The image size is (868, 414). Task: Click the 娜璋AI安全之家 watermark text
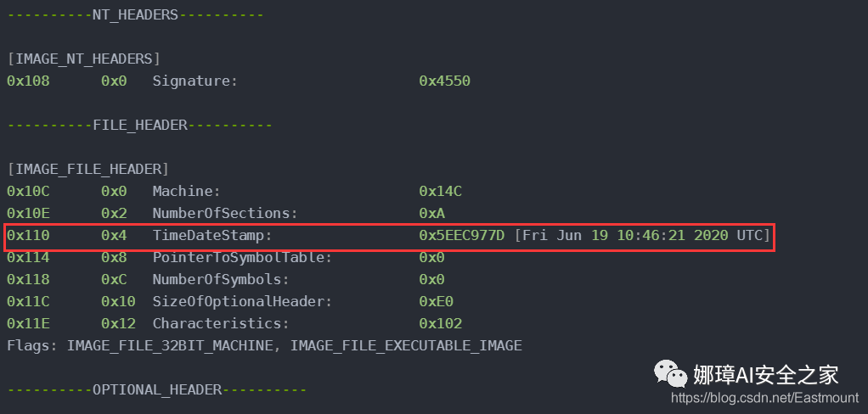point(766,375)
